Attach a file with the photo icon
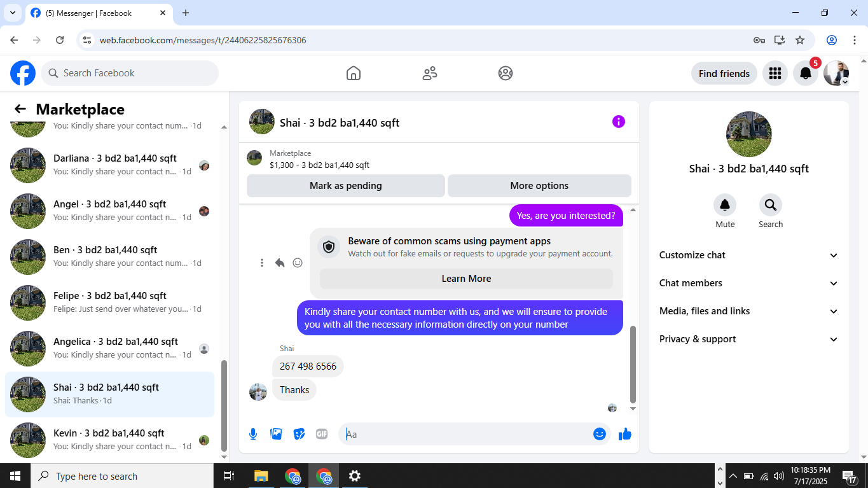The image size is (868, 488). (x=276, y=434)
